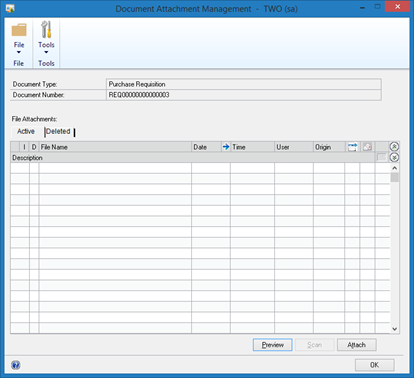Viewport: 414px width, 378px height.
Task: Switch to the Active tab
Action: 26,131
